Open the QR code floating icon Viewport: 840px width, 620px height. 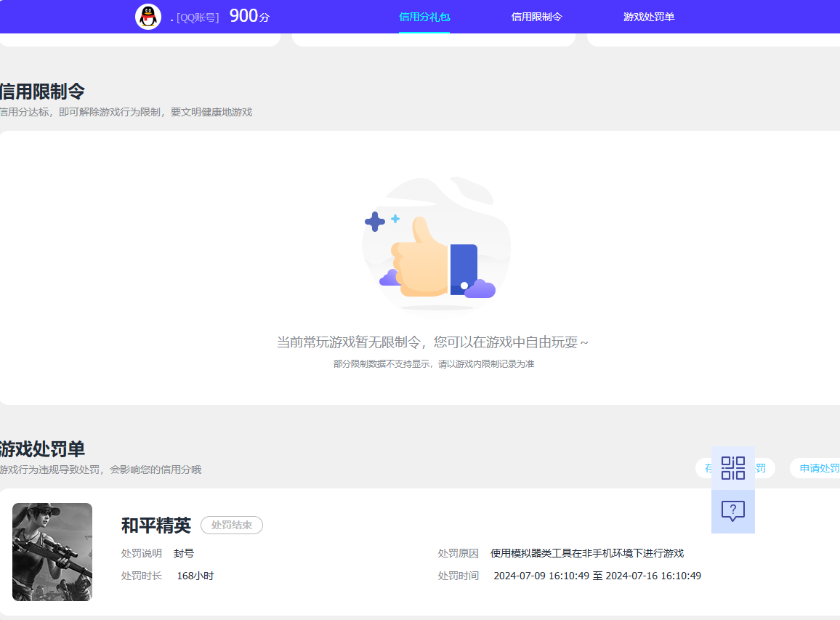[x=733, y=468]
